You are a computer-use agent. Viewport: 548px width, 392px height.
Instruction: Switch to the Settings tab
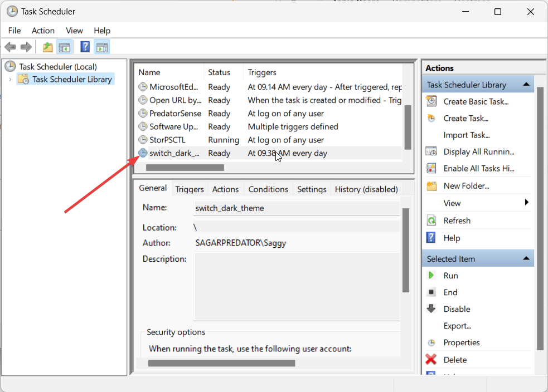coord(312,189)
